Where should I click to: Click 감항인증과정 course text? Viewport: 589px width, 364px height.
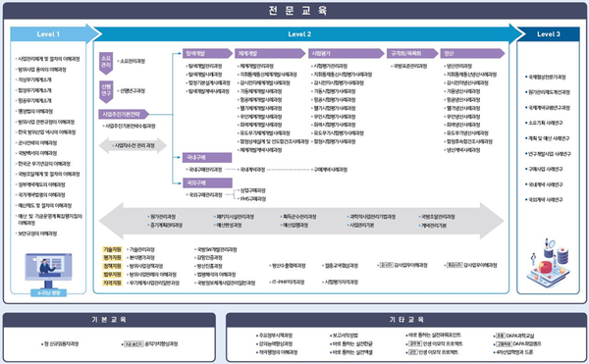[x=210, y=258]
